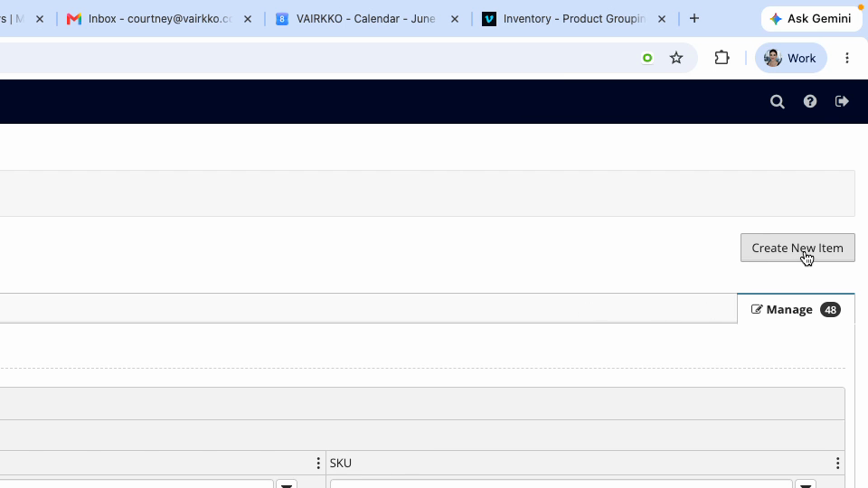This screenshot has height=488, width=868.
Task: Open the Chrome three-dot menu
Action: pos(847,58)
